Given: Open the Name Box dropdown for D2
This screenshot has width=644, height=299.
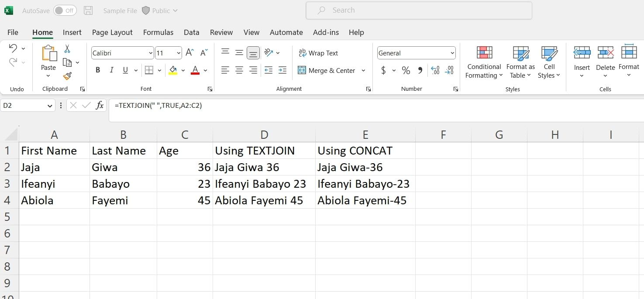Looking at the screenshot, I should 50,106.
